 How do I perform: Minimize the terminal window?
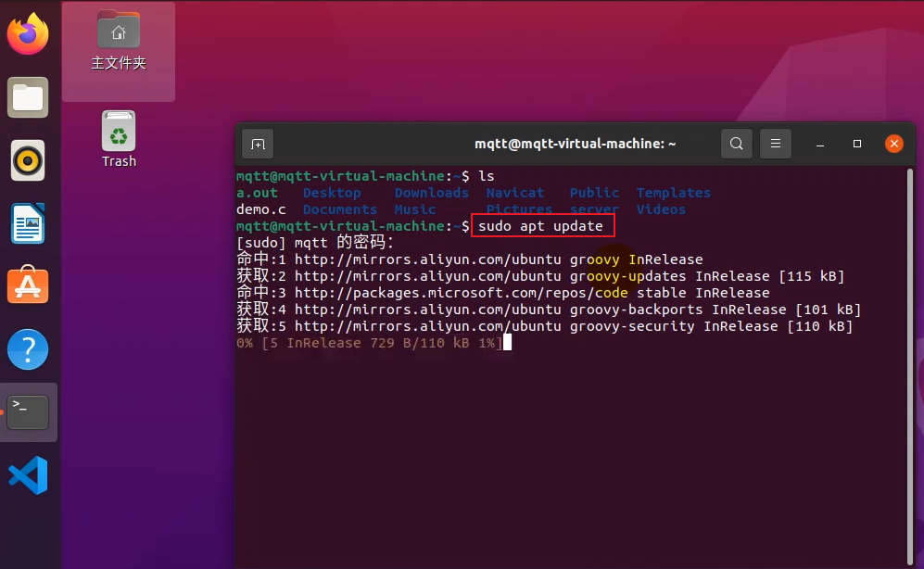tap(819, 145)
